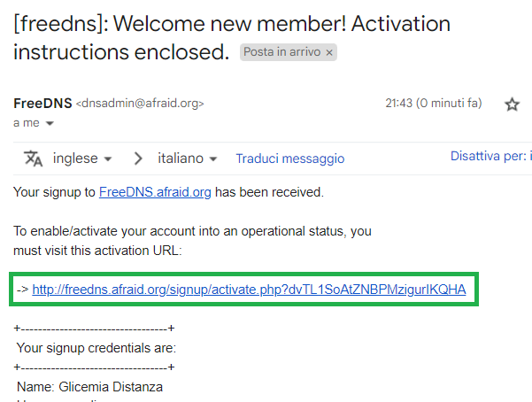Image resolution: width=532 pixels, height=402 pixels.
Task: Click the Disattiva per link
Action: coord(490,156)
